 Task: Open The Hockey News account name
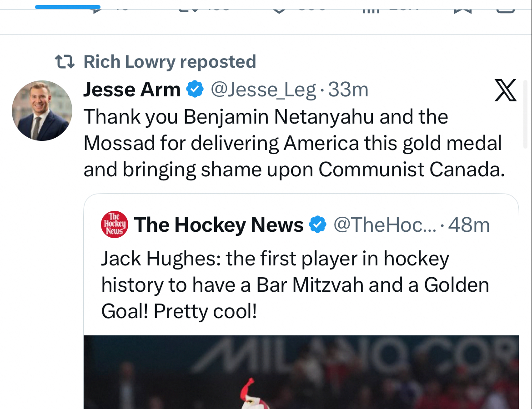pyautogui.click(x=219, y=224)
